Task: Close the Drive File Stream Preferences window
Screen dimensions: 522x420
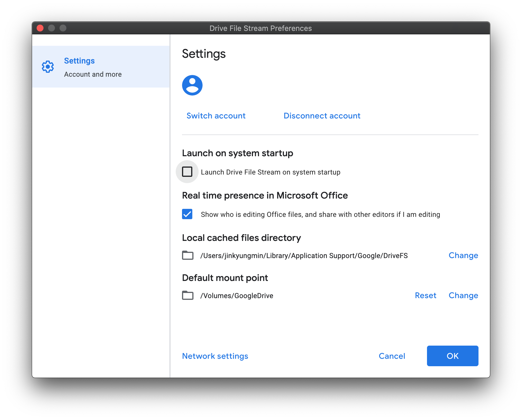Action: 40,28
